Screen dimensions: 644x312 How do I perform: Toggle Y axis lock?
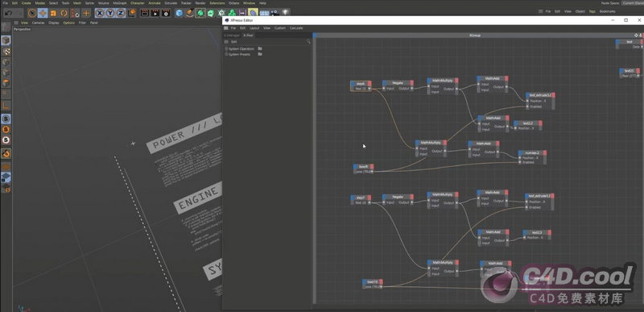(110, 13)
